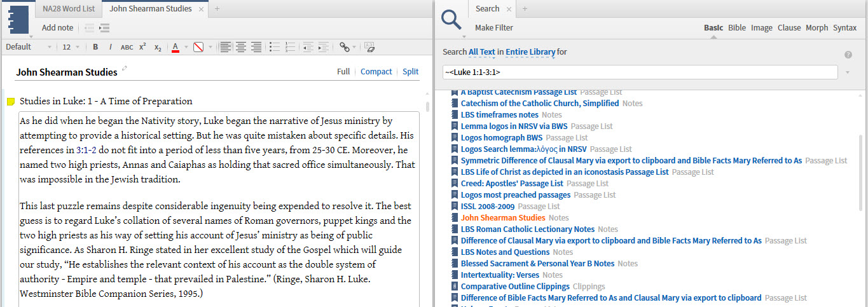Image resolution: width=868 pixels, height=307 pixels.
Task: Open font color dropdown arrow
Action: click(x=186, y=47)
